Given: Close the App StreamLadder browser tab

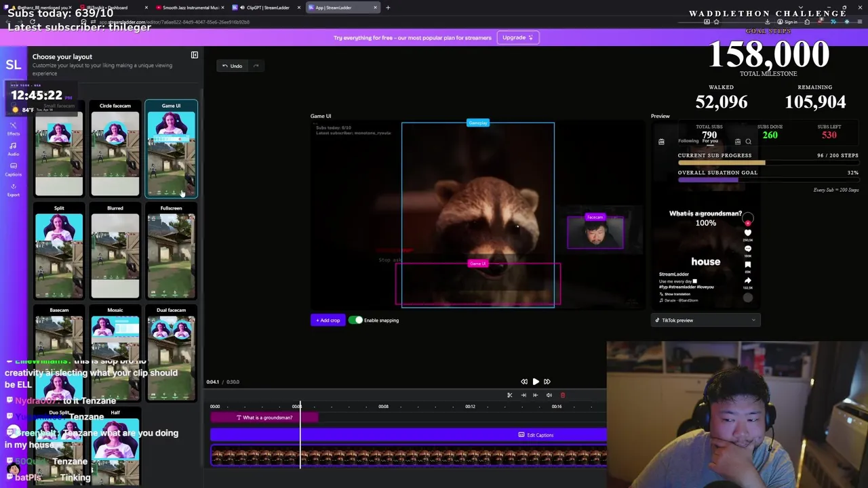Looking at the screenshot, I should (375, 7).
